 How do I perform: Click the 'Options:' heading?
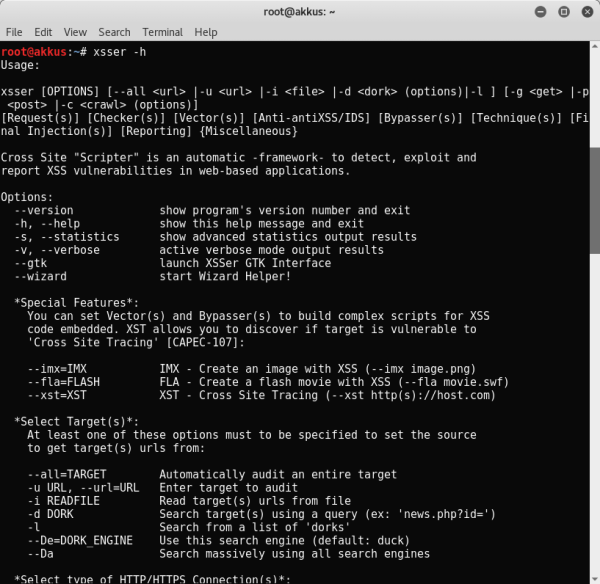27,197
